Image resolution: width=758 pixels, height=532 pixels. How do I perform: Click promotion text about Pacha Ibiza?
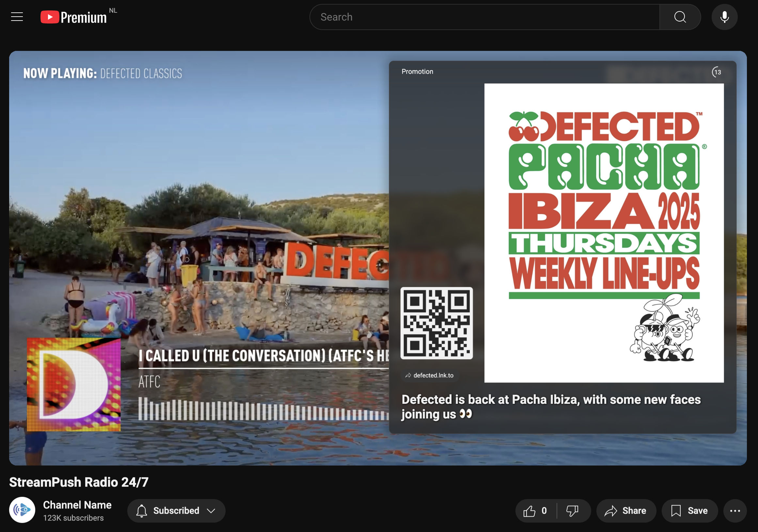[x=551, y=407]
